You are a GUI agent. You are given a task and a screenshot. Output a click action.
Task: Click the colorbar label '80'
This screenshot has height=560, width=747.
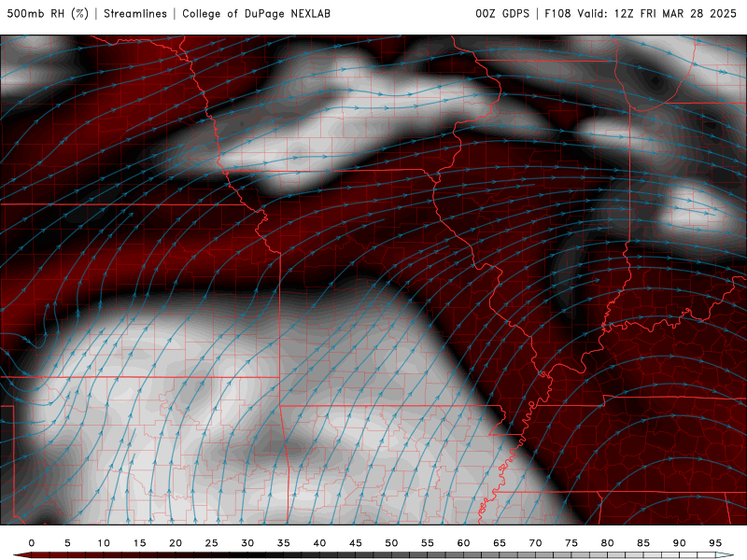[x=608, y=543]
